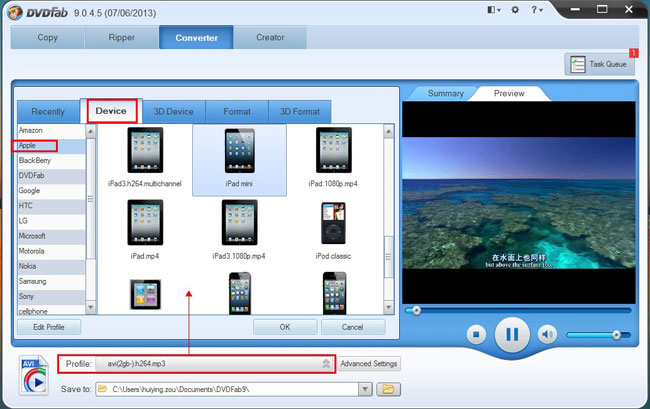Select Microsoft in the brand list

point(51,236)
